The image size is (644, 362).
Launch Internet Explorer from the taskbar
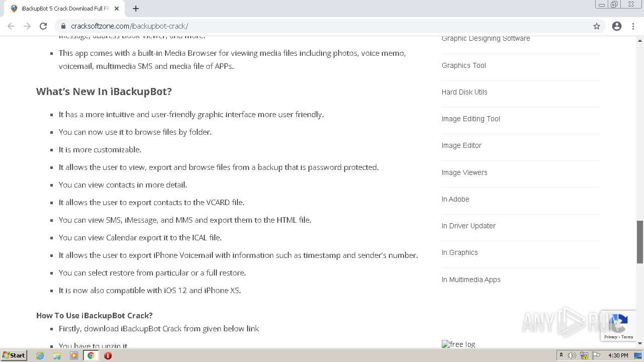(40, 355)
